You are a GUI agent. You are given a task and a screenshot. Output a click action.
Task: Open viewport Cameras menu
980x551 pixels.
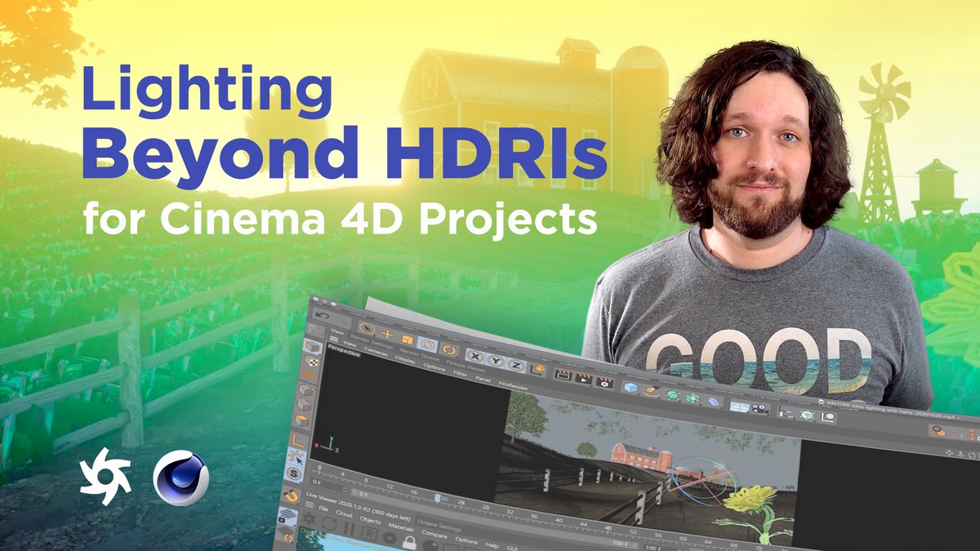click(x=376, y=352)
